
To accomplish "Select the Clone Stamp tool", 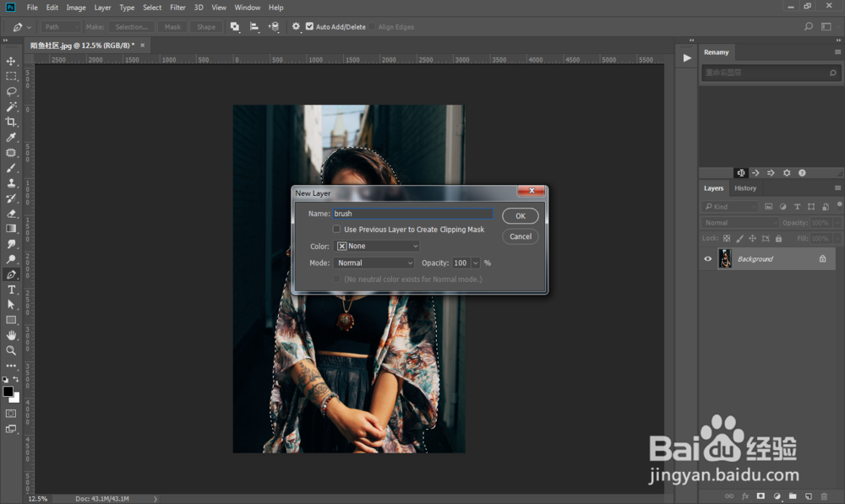I will [x=11, y=183].
